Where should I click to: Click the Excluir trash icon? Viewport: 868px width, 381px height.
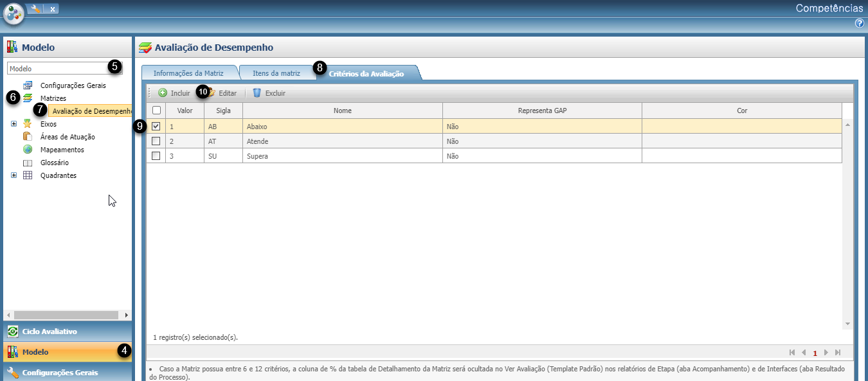257,93
